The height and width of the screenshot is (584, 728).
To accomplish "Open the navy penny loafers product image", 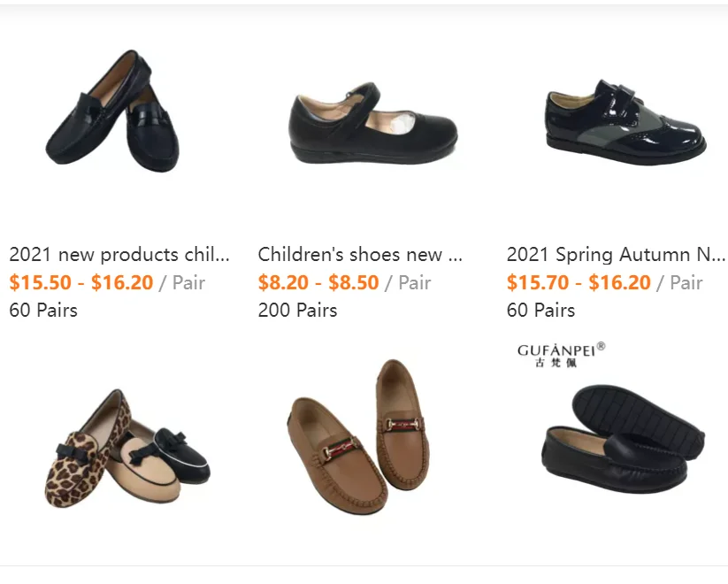I will click(113, 112).
